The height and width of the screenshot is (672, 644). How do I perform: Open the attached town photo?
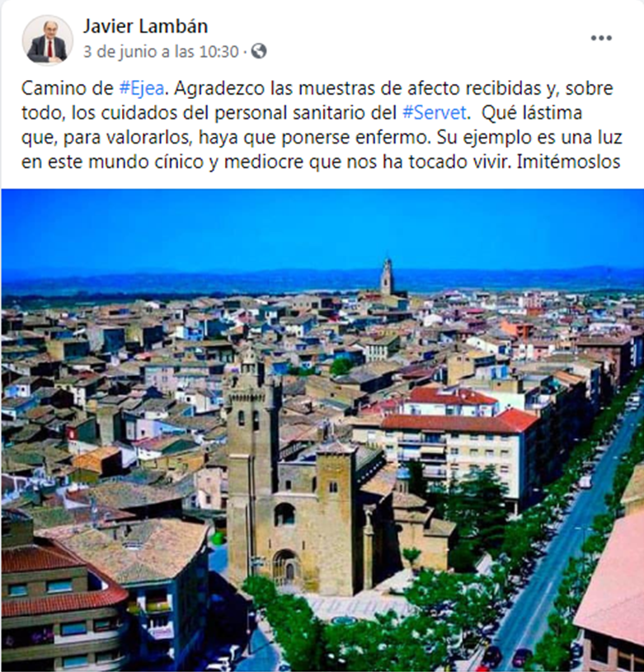click(322, 430)
